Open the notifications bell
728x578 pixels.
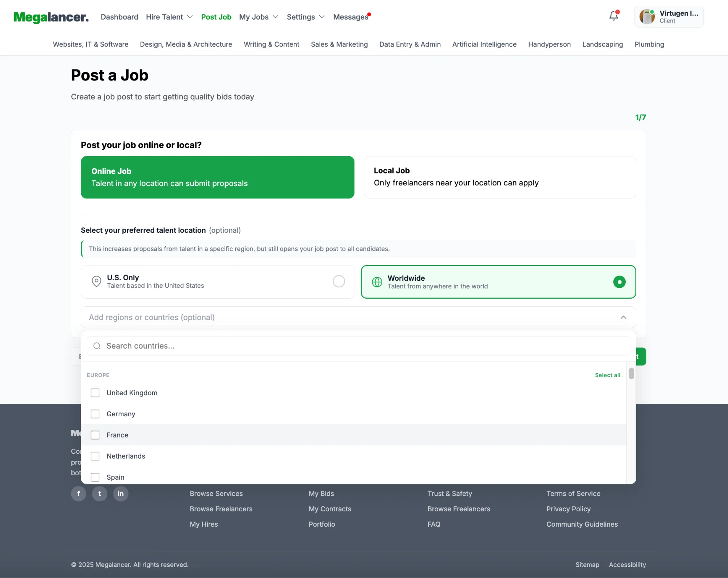point(614,16)
